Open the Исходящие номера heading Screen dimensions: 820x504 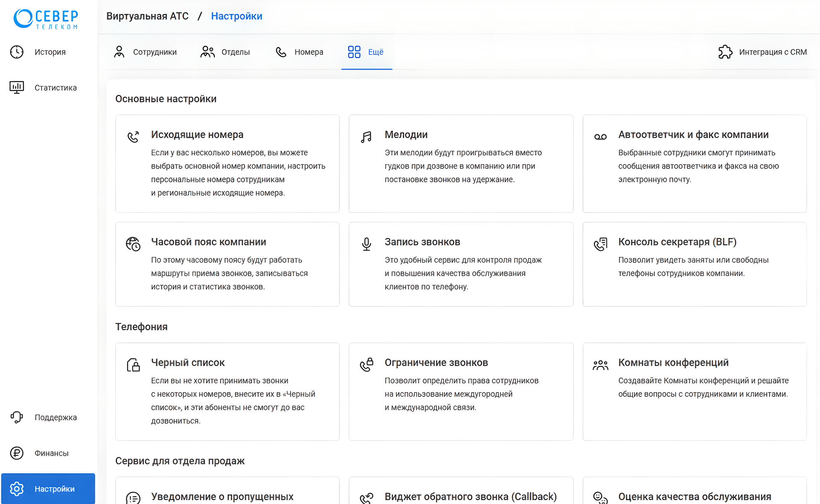(x=197, y=134)
